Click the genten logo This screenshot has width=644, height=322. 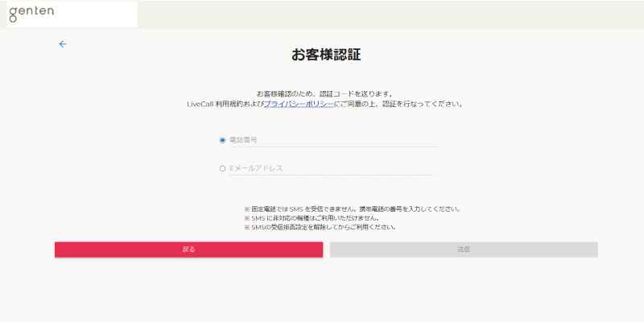[30, 14]
